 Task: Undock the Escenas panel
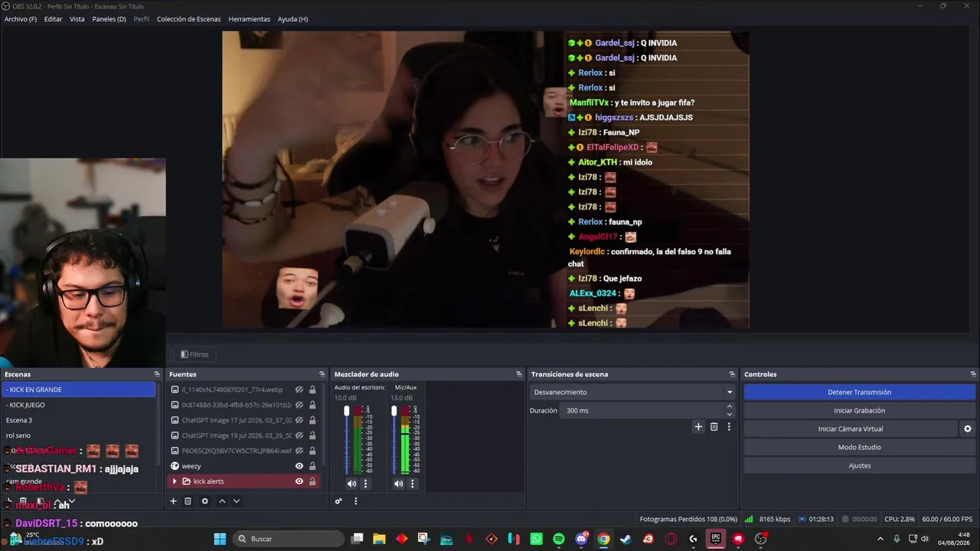coord(157,374)
